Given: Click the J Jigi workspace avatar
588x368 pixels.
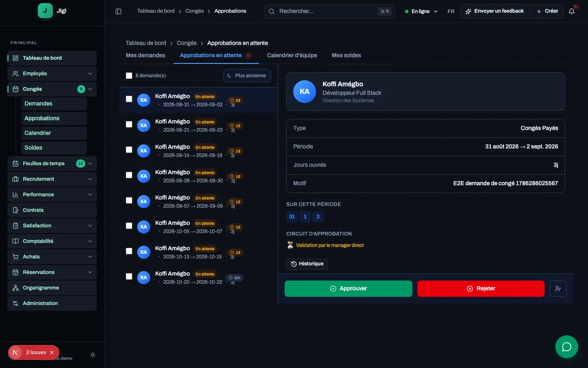Looking at the screenshot, I should [45, 11].
